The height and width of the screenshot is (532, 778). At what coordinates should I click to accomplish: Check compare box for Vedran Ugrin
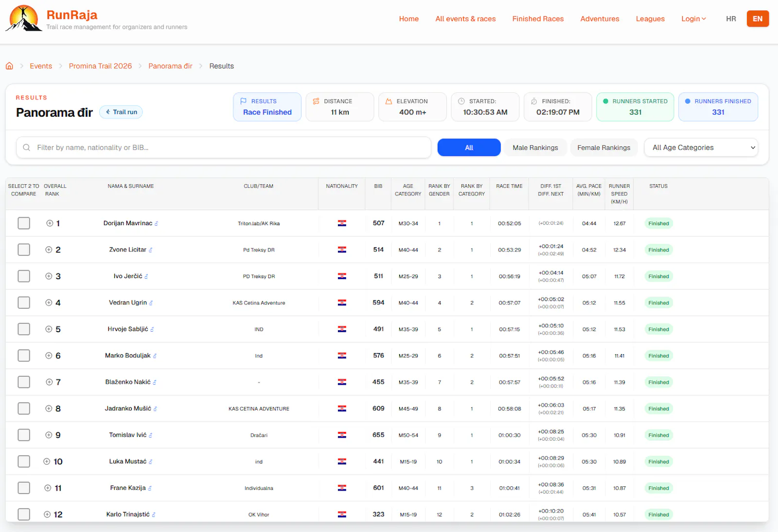click(24, 302)
